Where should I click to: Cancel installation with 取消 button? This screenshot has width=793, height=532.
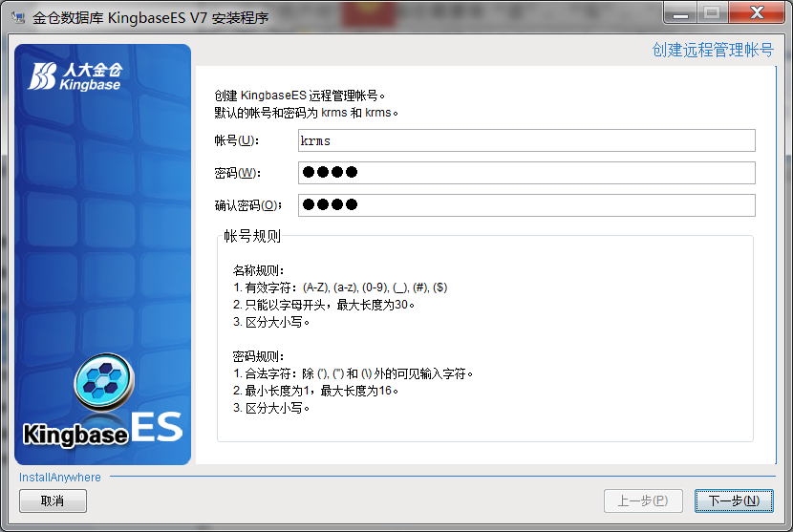[x=53, y=500]
